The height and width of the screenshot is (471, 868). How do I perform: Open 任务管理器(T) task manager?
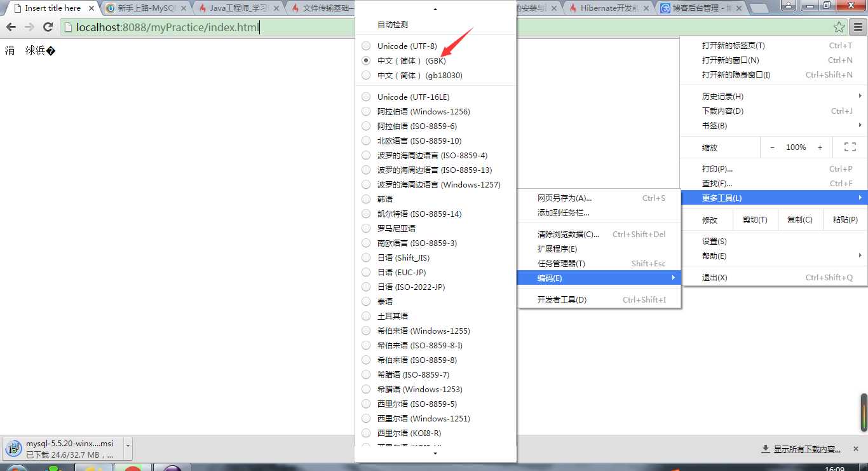[x=599, y=263]
